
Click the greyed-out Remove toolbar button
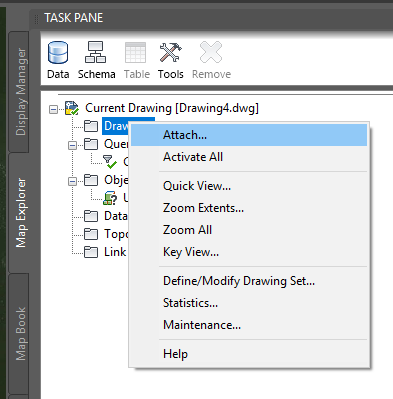(211, 60)
